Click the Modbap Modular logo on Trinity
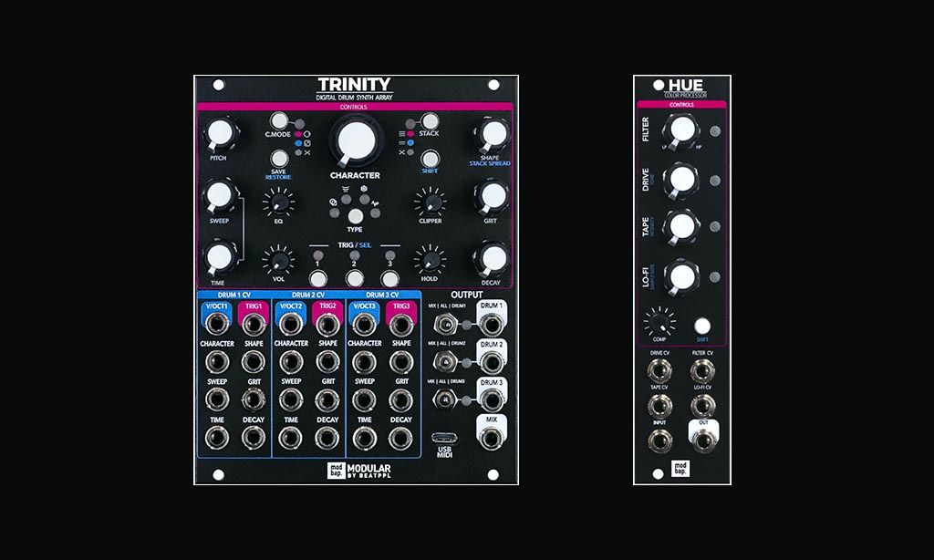 coord(359,472)
